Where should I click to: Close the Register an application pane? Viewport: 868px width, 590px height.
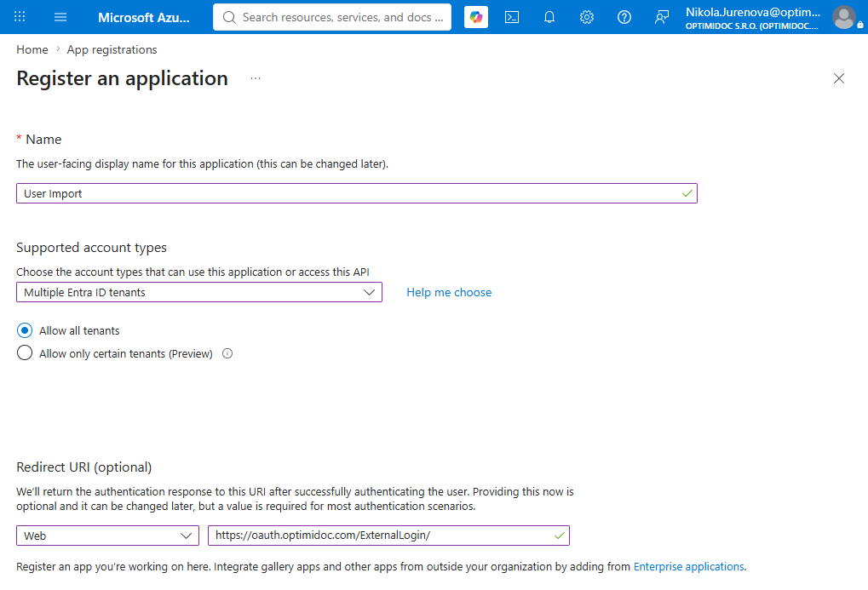[839, 78]
